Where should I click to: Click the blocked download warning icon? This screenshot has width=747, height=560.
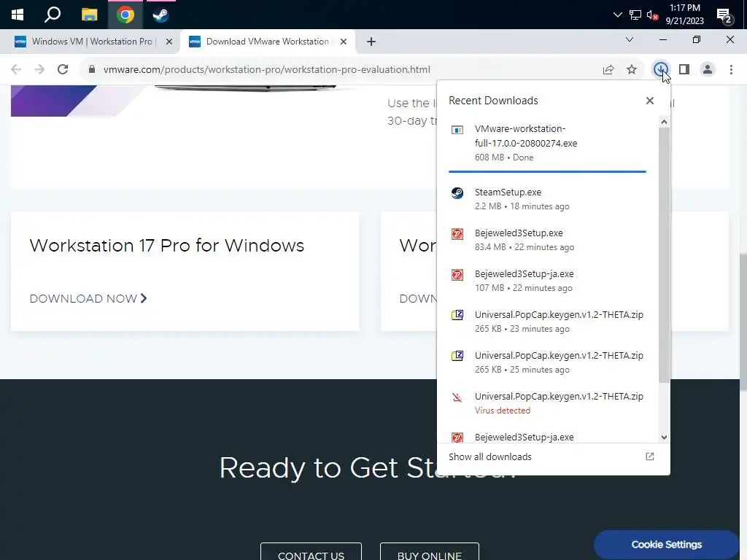[x=457, y=397]
